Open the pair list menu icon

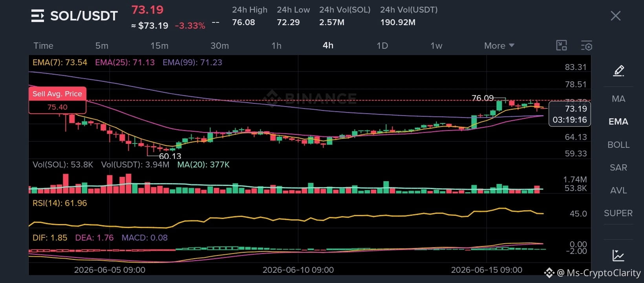pos(37,16)
